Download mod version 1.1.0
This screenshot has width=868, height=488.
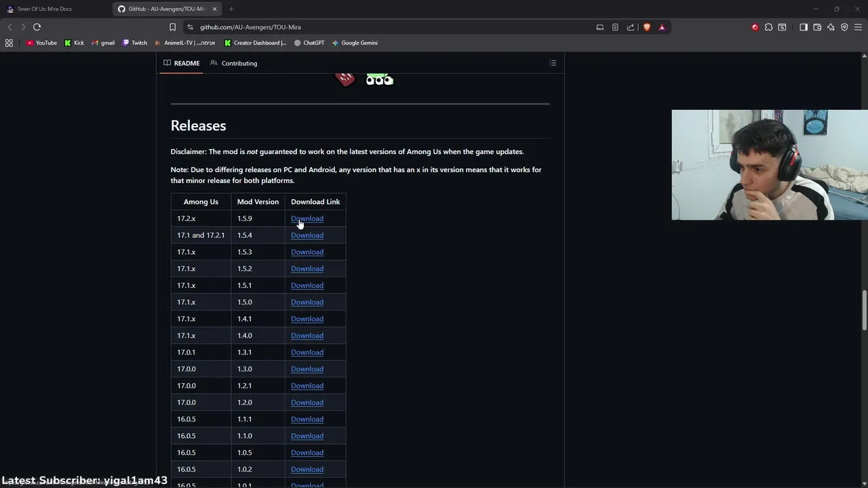307,436
